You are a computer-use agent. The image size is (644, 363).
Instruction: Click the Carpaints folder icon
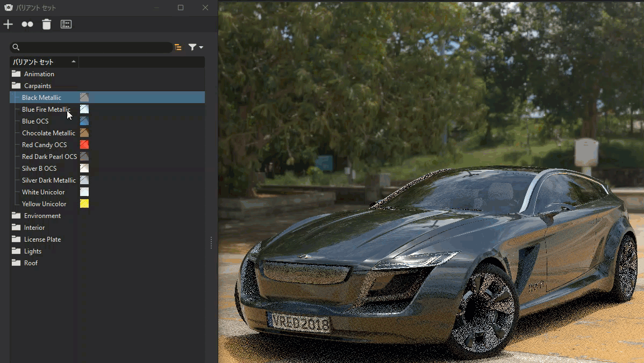[x=16, y=85]
